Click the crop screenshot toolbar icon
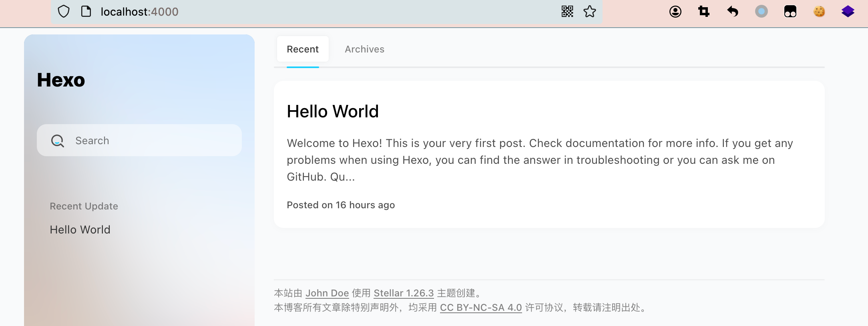Screen dimensions: 868x326 tap(704, 12)
